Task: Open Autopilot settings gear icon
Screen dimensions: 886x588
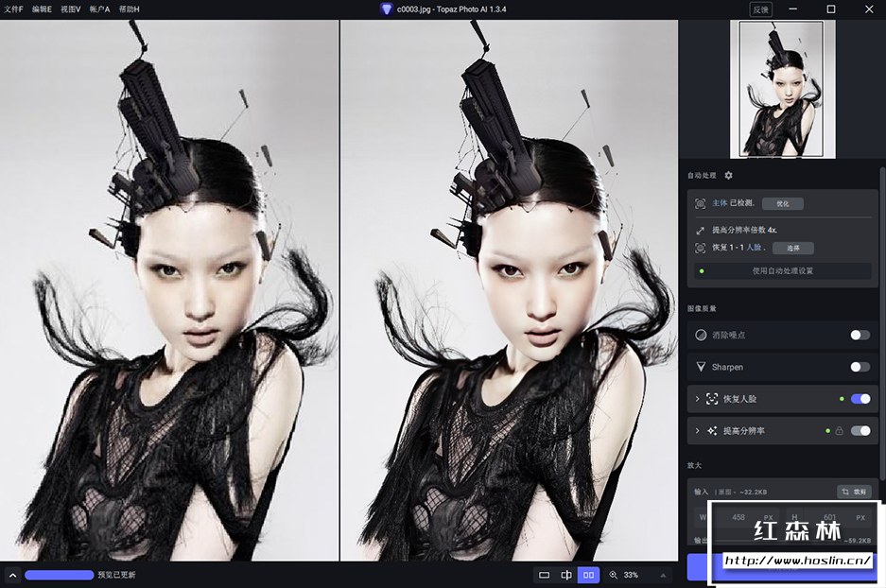Action: tap(728, 175)
